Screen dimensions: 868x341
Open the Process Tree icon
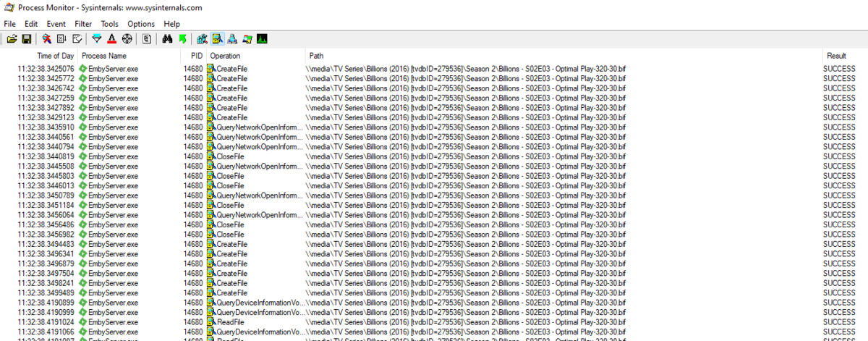pos(146,38)
